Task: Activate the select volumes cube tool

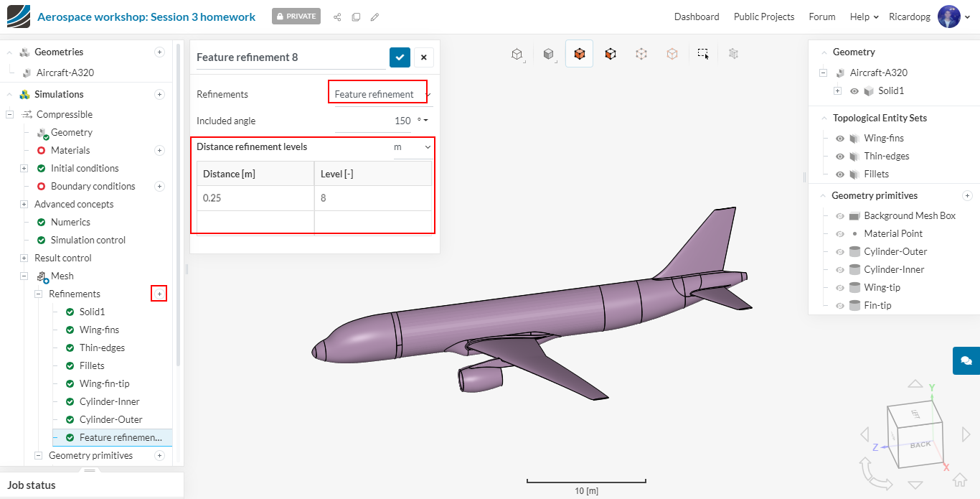Action: (x=579, y=54)
